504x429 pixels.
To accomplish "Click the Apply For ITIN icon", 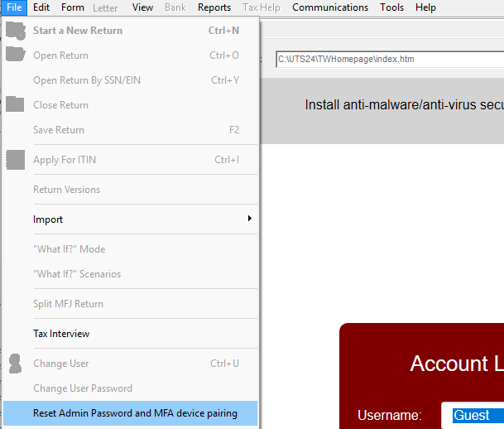I will coord(16,160).
